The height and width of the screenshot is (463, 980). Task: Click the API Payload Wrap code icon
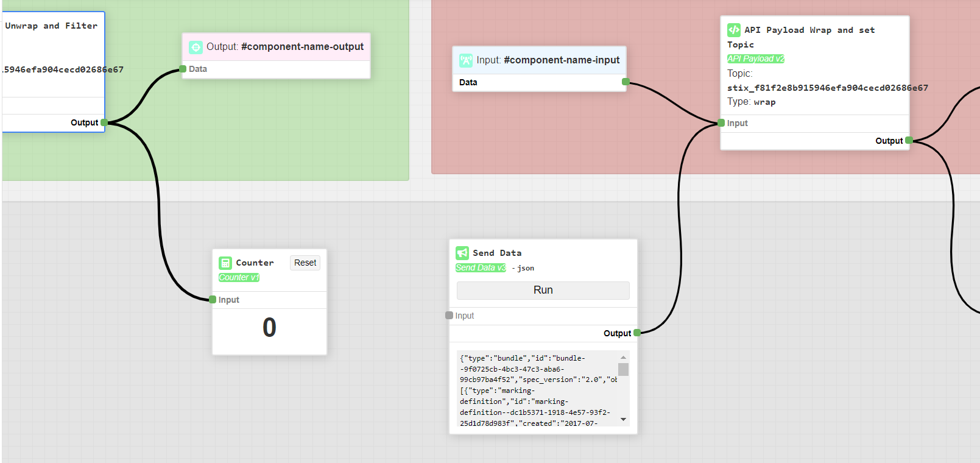point(734,30)
